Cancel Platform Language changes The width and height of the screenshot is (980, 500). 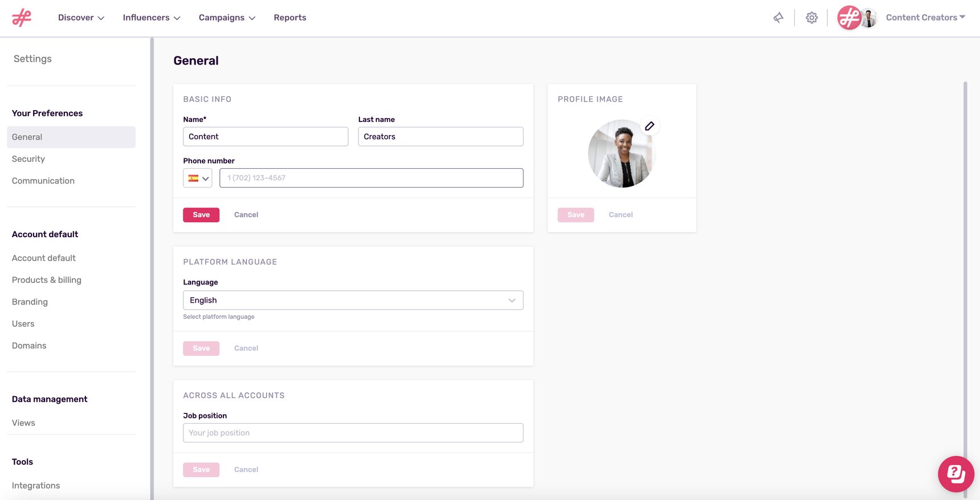pyautogui.click(x=246, y=348)
